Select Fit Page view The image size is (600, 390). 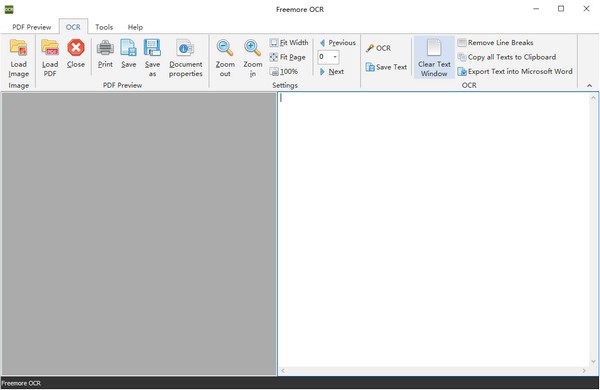coord(288,57)
